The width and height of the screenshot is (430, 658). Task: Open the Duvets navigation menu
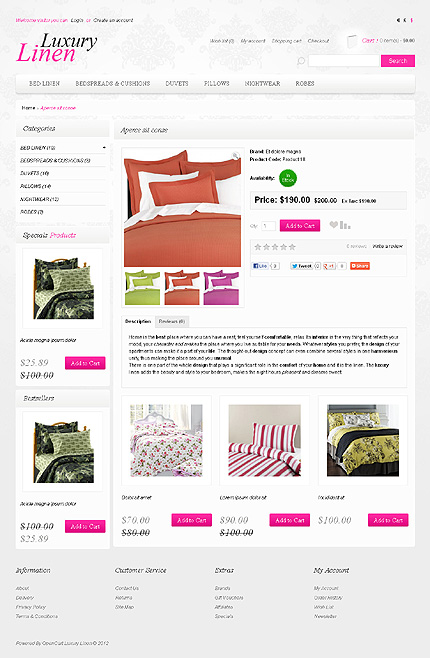tap(177, 84)
